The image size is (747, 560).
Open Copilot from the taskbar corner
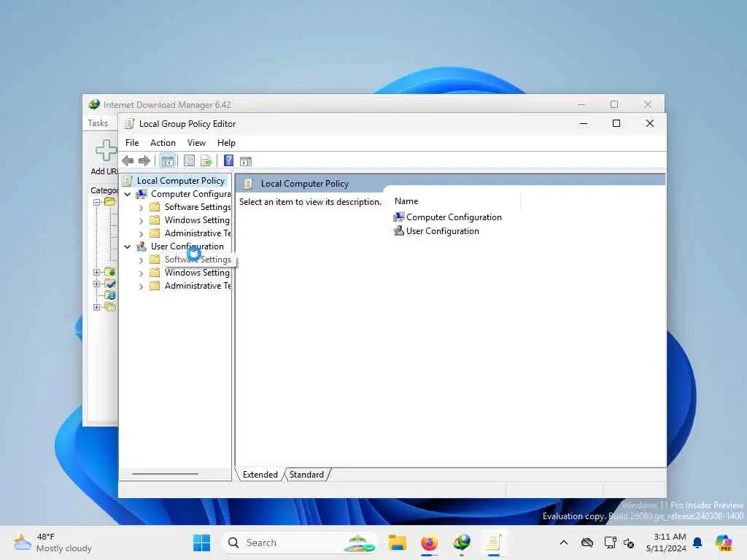tap(724, 542)
